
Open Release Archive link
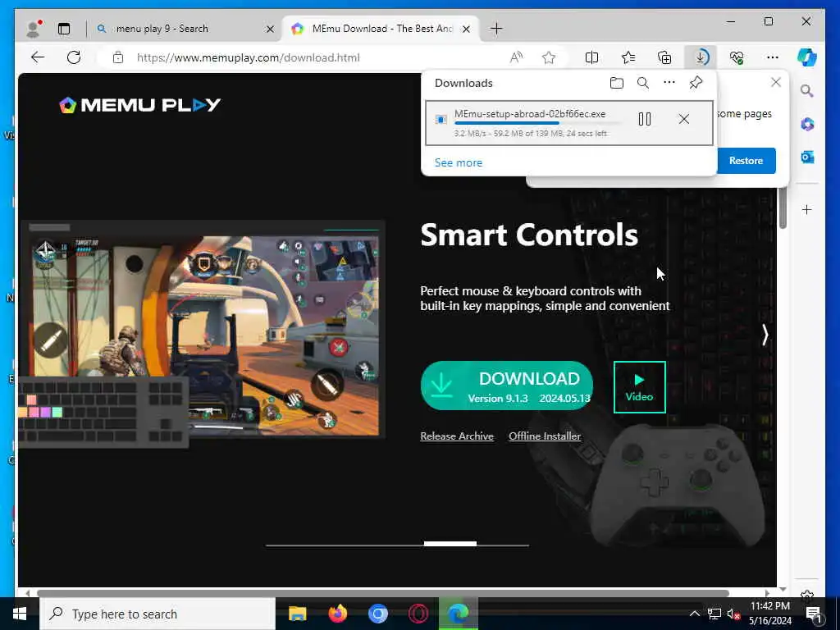[457, 436]
